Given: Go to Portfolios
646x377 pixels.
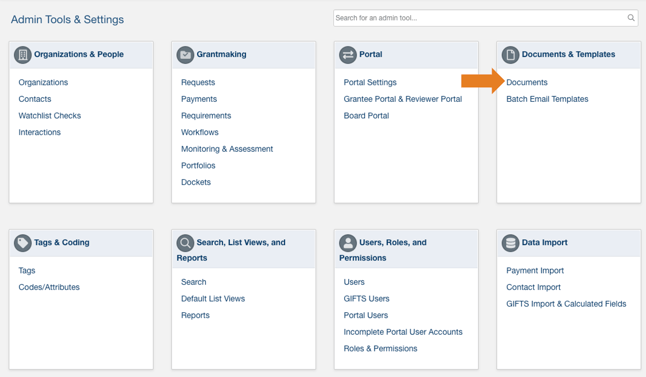Looking at the screenshot, I should 198,166.
